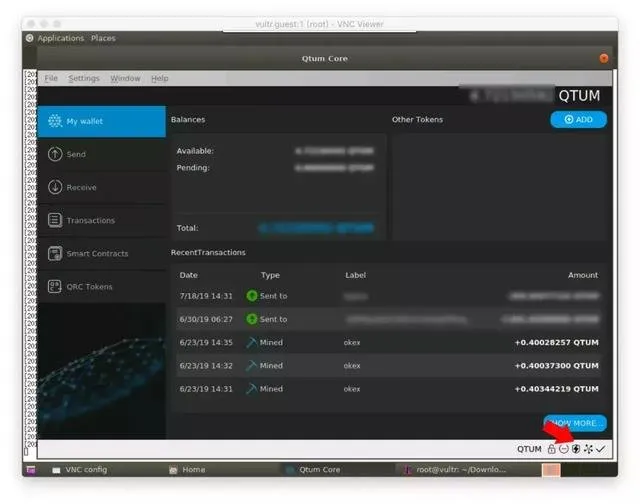Open the QRC Tokens page label
Screen dimensions: 640x504
[x=89, y=286]
